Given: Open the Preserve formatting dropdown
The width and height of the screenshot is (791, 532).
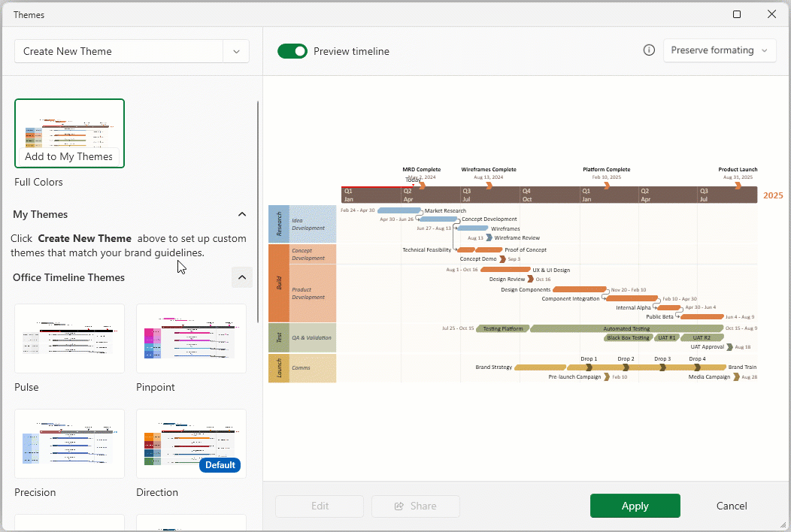Looking at the screenshot, I should 720,50.
